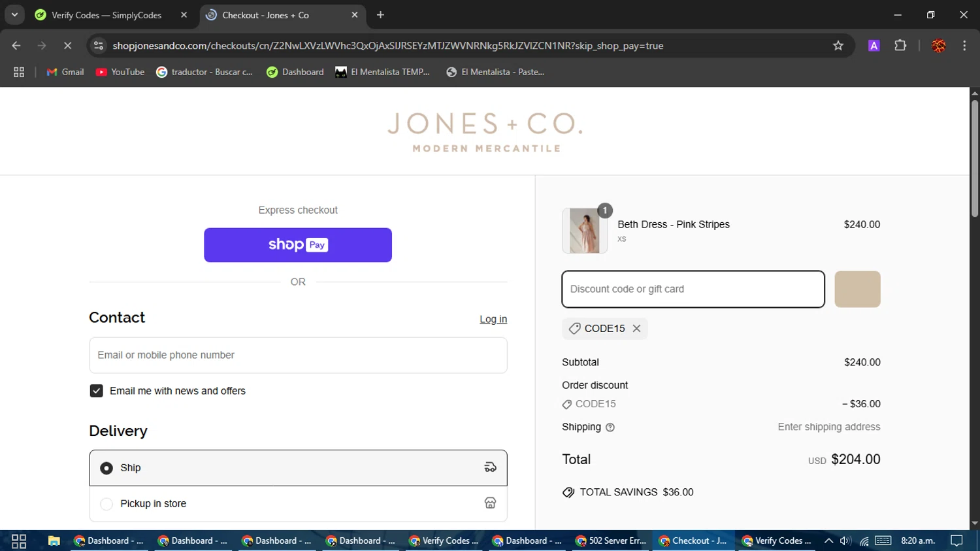Click the tag icon on CODE15 chip
The image size is (980, 551).
(574, 329)
